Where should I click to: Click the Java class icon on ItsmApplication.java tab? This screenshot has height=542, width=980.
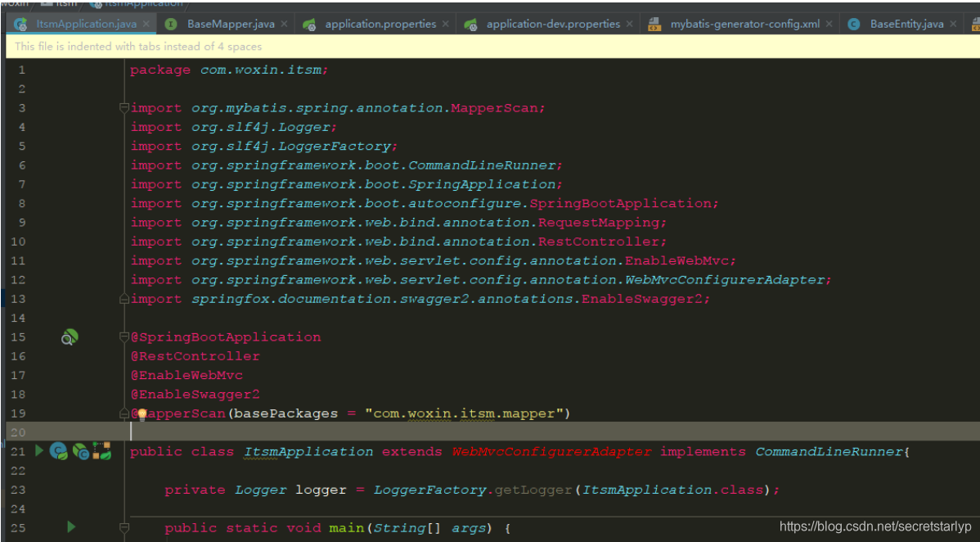point(20,24)
